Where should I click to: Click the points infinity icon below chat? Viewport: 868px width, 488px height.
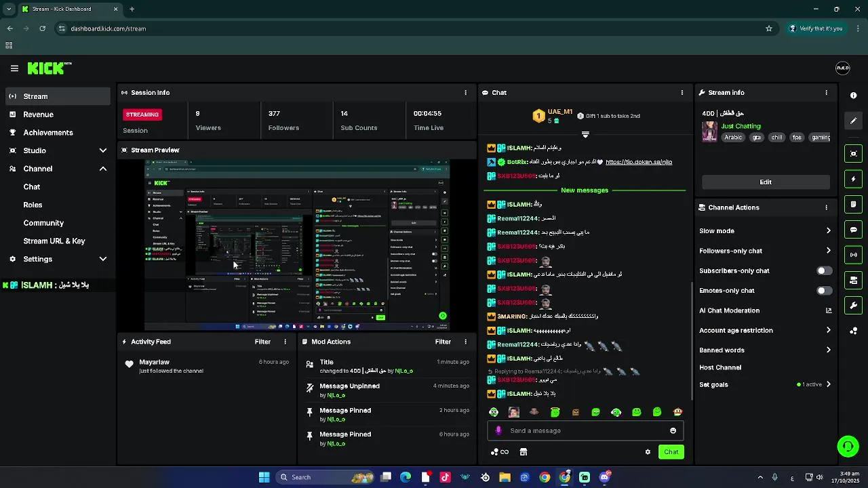coord(500,452)
